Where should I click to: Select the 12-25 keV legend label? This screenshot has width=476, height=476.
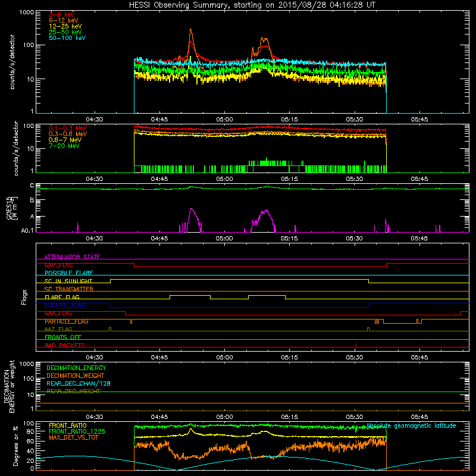tap(65, 26)
